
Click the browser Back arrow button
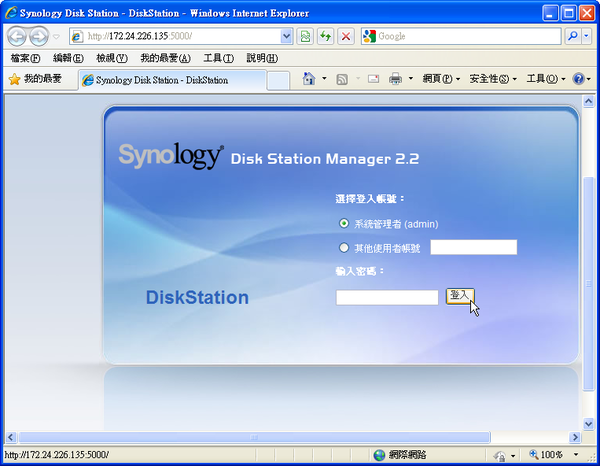[x=16, y=36]
